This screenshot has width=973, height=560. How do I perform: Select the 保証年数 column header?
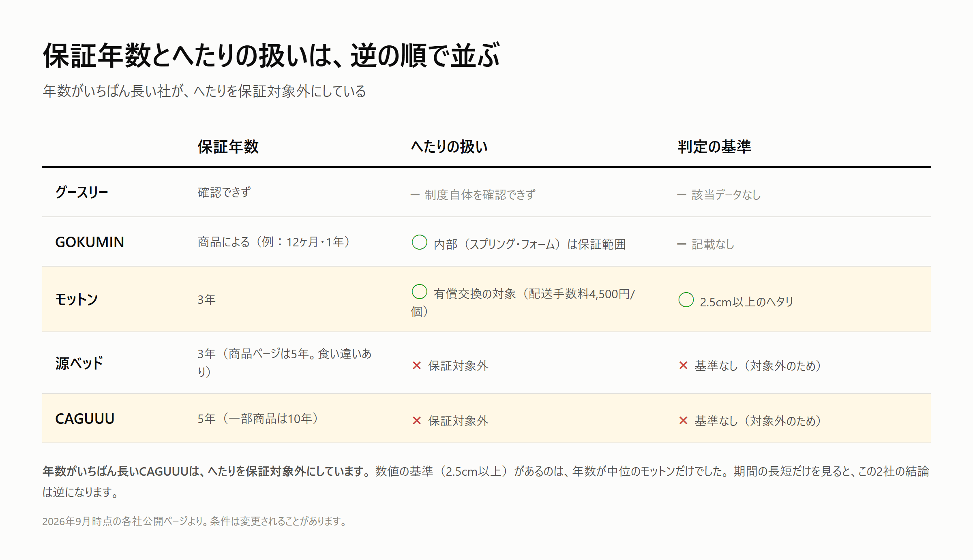pos(228,147)
